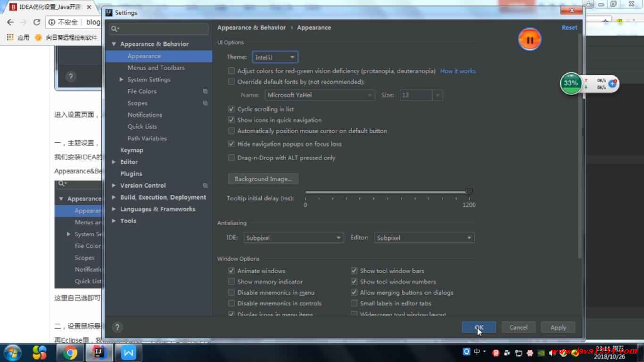The width and height of the screenshot is (644, 362).
Task: Click the blue Q tray icon
Action: 467,352
